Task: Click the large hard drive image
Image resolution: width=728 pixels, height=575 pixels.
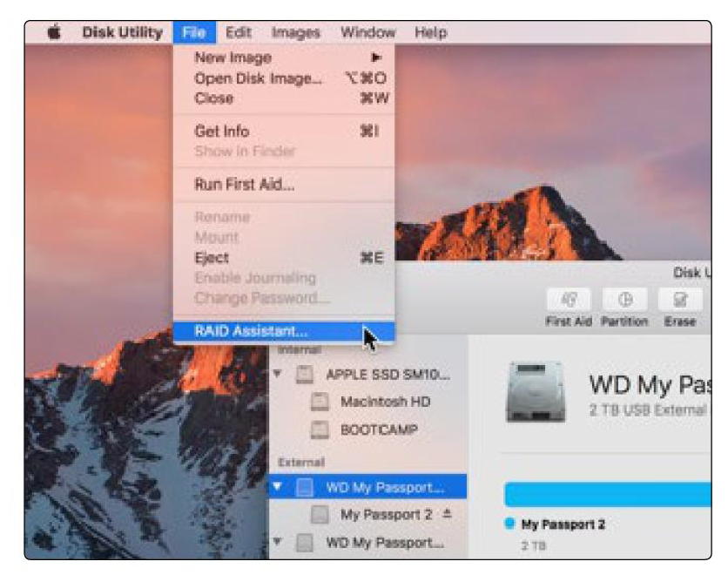Action: [536, 392]
